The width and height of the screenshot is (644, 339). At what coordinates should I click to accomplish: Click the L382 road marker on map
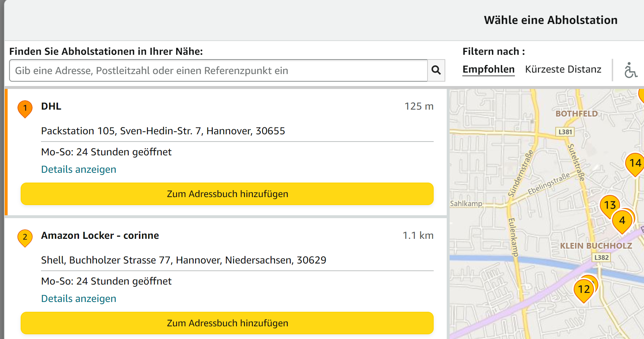pyautogui.click(x=601, y=257)
